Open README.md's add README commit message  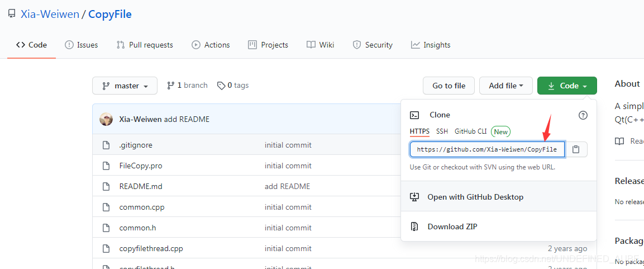tap(288, 186)
